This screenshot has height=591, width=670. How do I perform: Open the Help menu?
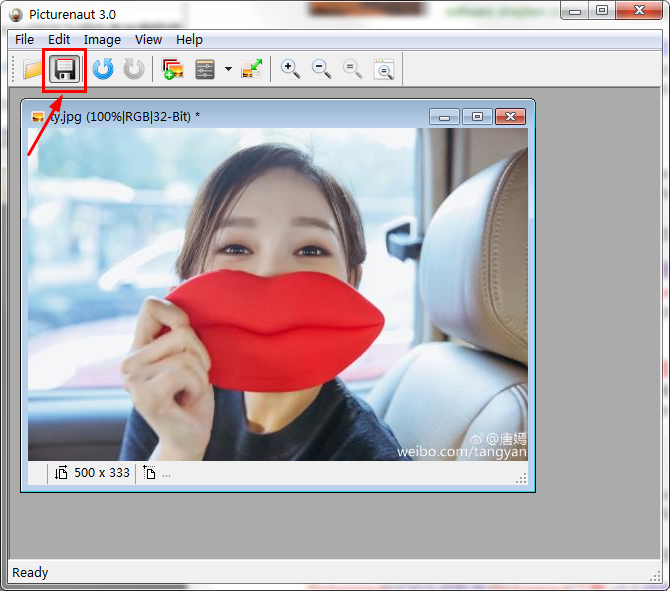coord(189,40)
